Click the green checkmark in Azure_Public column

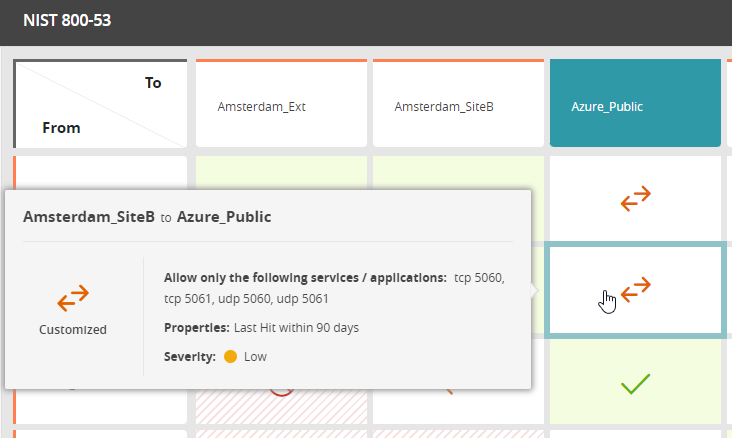tap(635, 384)
